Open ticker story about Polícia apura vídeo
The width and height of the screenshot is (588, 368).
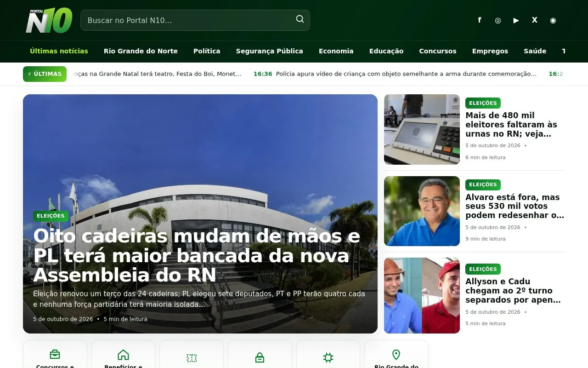pos(406,74)
